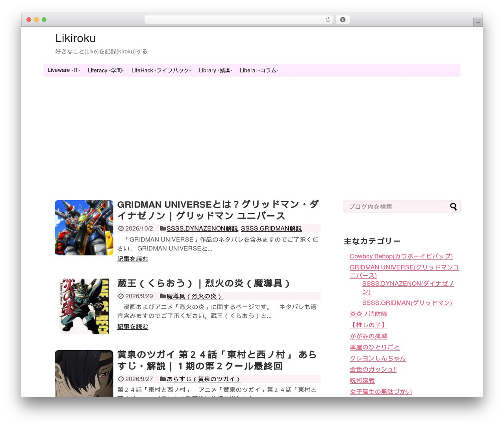Open the Library -娯楽- menu

click(215, 71)
